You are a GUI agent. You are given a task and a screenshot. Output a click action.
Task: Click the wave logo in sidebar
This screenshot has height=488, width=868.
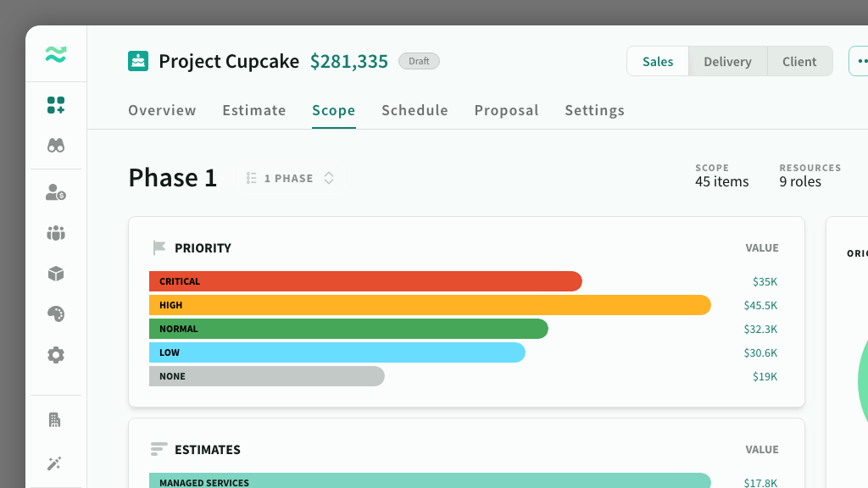coord(56,56)
